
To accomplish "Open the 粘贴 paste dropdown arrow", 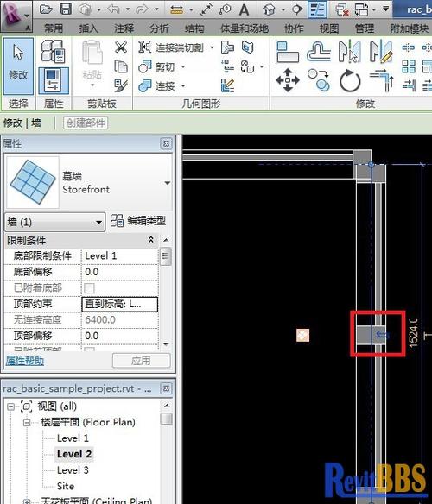I will [x=92, y=85].
